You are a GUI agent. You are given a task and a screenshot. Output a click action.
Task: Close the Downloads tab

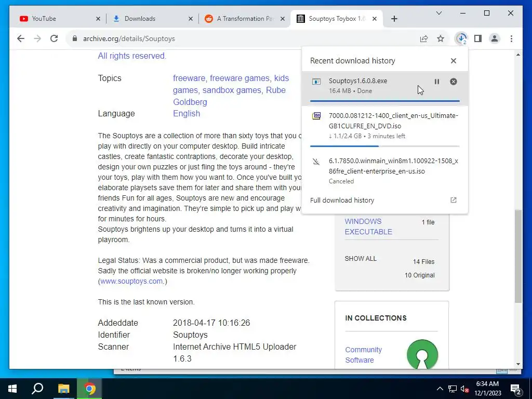[191, 19]
